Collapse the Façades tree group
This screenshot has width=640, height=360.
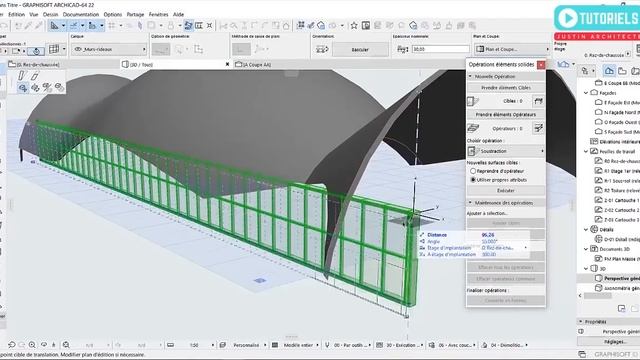(x=586, y=93)
